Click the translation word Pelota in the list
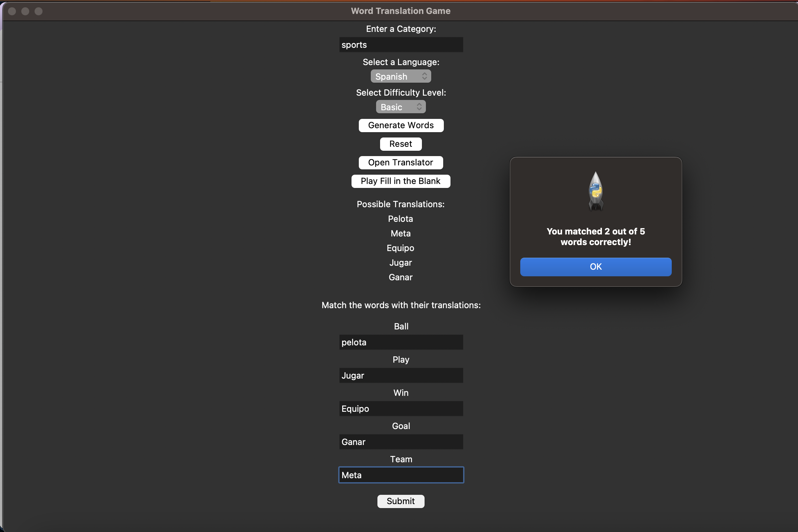 click(x=401, y=219)
